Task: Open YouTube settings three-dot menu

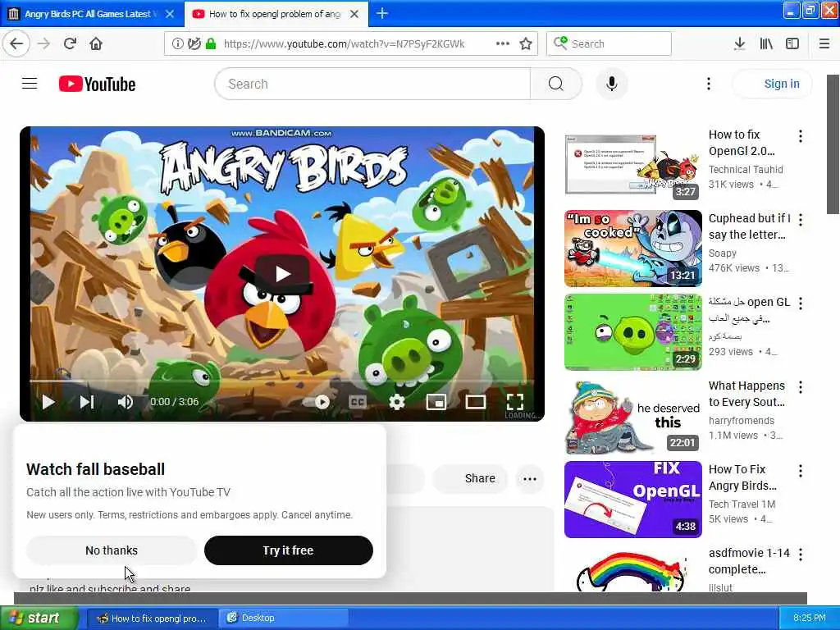Action: click(708, 84)
